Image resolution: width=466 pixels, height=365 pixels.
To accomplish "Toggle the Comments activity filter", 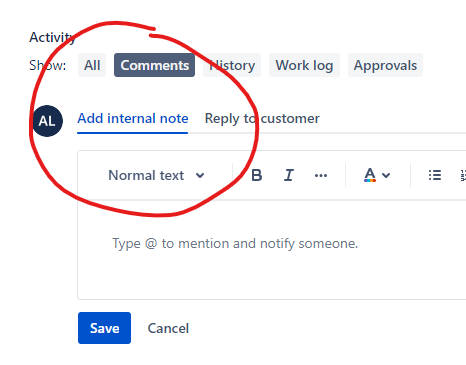I will tap(154, 65).
